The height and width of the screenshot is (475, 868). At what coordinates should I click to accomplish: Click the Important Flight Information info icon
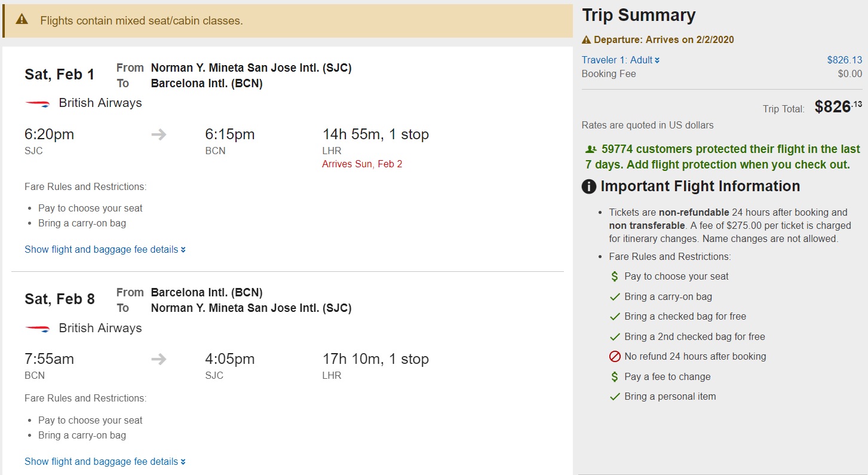[x=589, y=187]
